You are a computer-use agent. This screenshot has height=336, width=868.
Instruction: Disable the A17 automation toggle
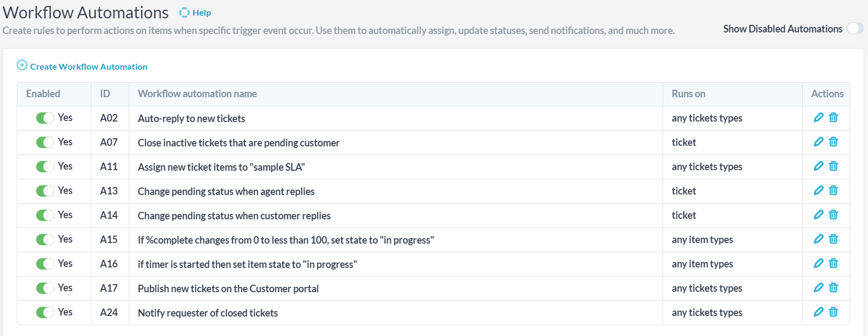45,288
